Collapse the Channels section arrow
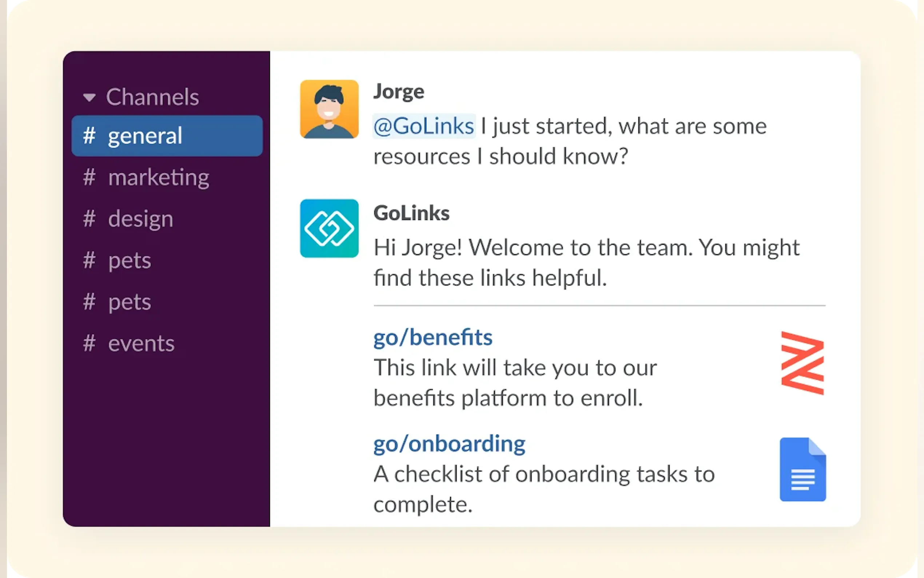This screenshot has width=924, height=578. (x=89, y=98)
